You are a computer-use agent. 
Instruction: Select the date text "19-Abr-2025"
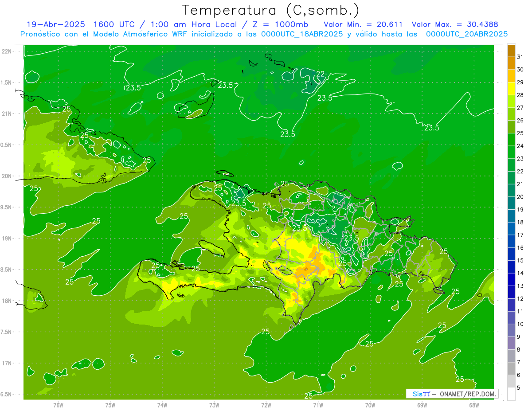(55, 24)
